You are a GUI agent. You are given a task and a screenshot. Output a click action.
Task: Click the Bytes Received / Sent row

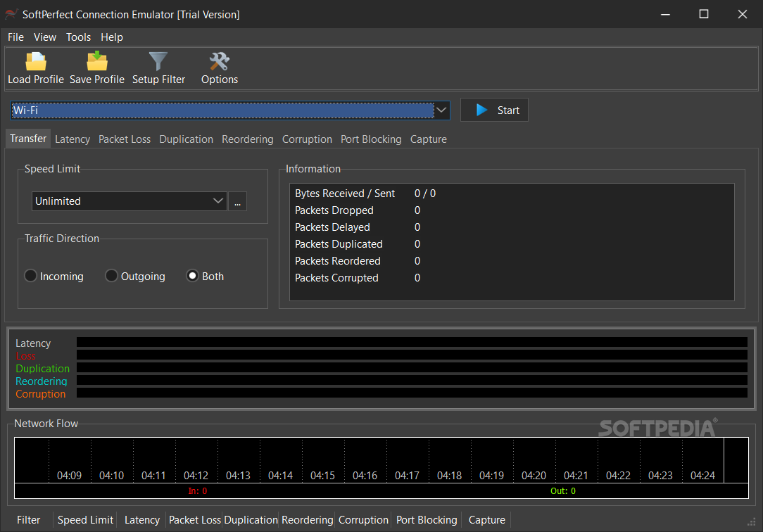[512, 194]
